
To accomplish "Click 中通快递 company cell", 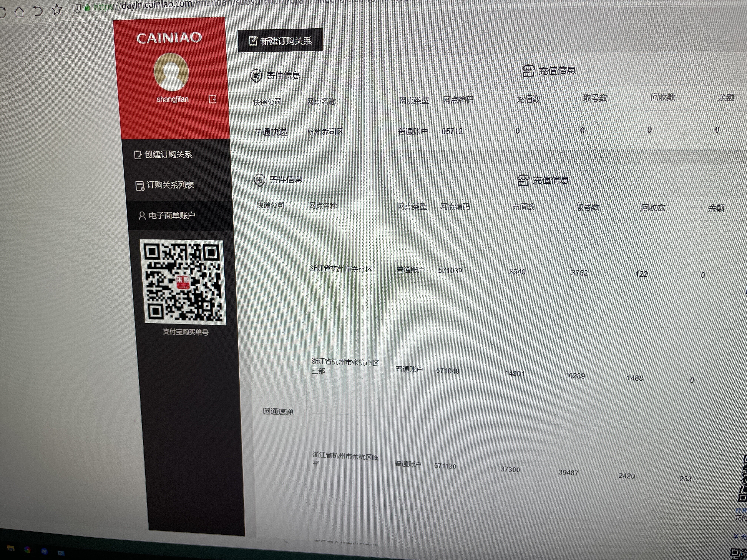I will click(x=270, y=132).
